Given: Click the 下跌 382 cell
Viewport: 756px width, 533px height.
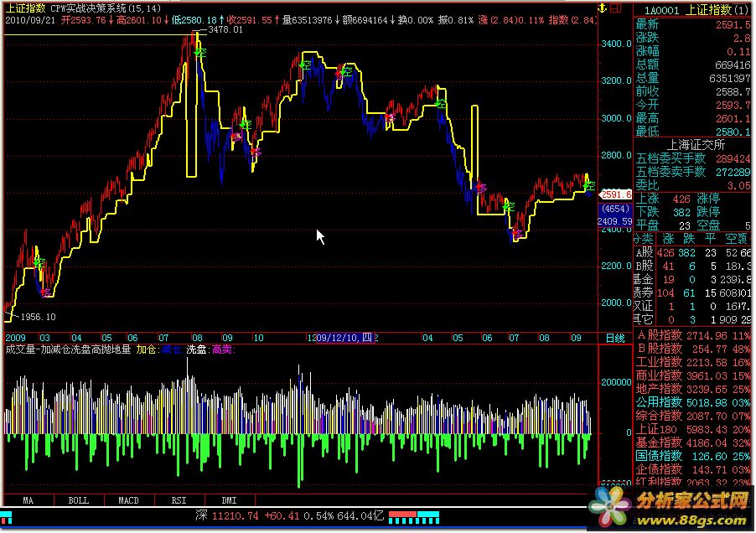Looking at the screenshot, I should click(x=664, y=212).
